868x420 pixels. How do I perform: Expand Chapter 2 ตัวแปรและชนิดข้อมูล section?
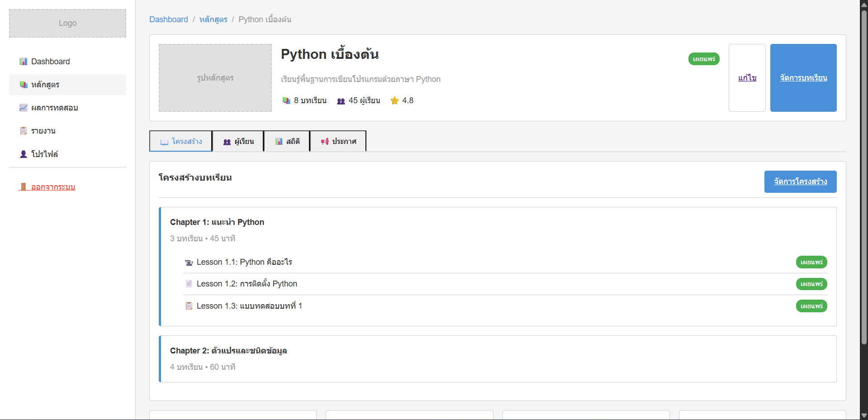[228, 351]
